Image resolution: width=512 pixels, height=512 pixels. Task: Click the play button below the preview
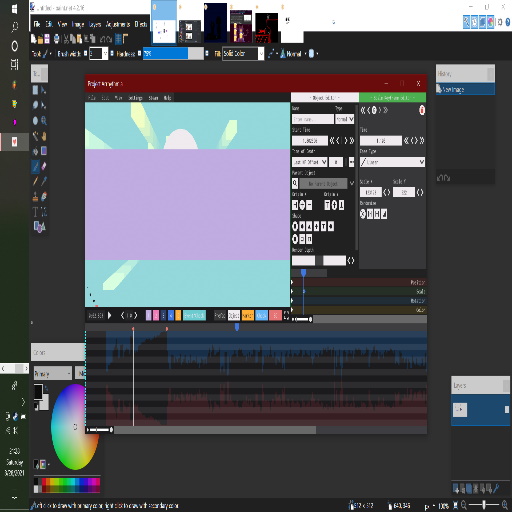(110, 315)
